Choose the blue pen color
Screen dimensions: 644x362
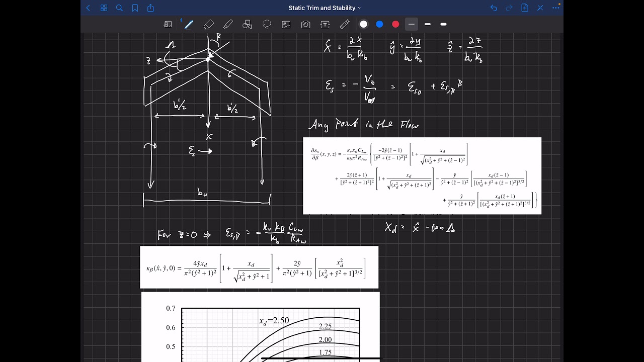pos(380,24)
